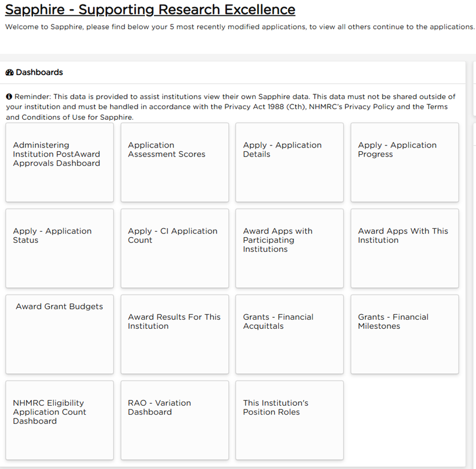Open the Grants - Financial Milestones tile
Viewport: 476px width, 469px height.
(404, 334)
